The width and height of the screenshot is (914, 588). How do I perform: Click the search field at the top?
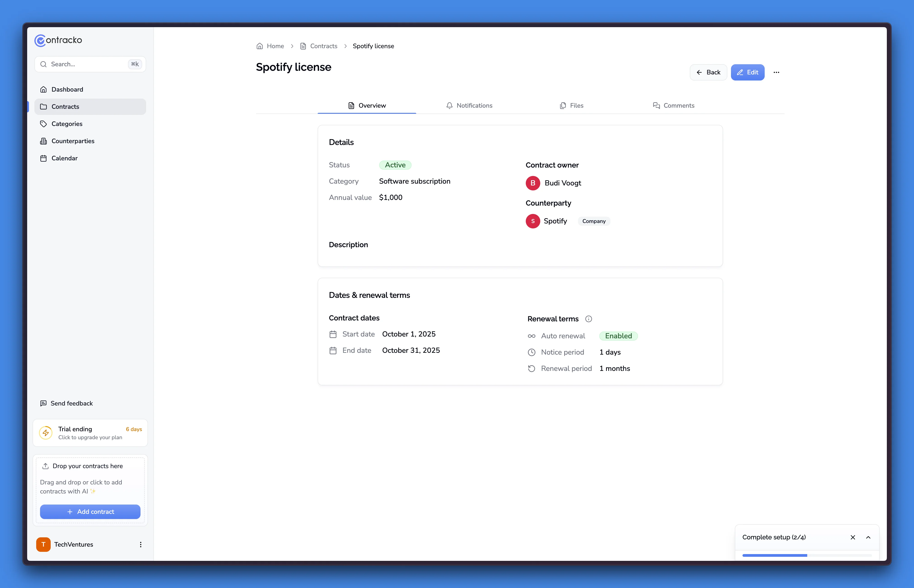click(90, 64)
